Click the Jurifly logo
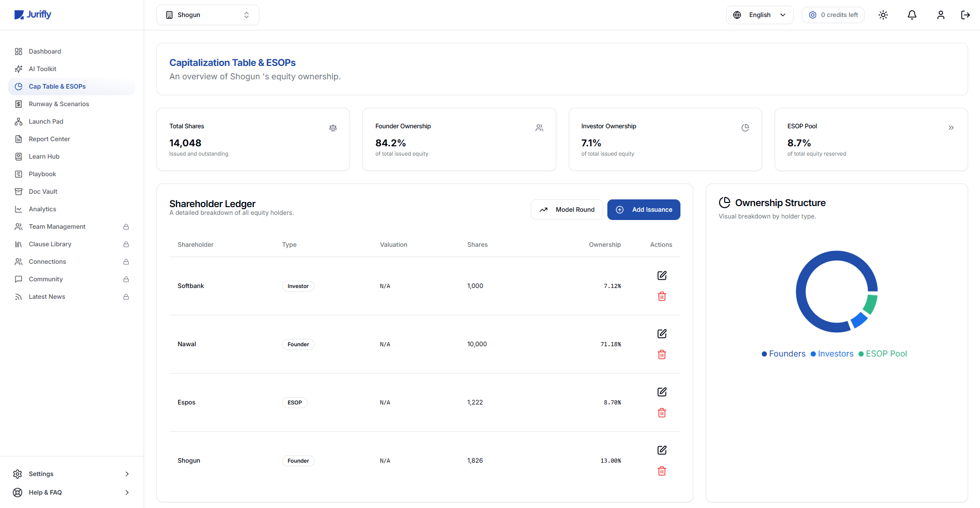Screen dimensions: 980x508 (x=32, y=14)
